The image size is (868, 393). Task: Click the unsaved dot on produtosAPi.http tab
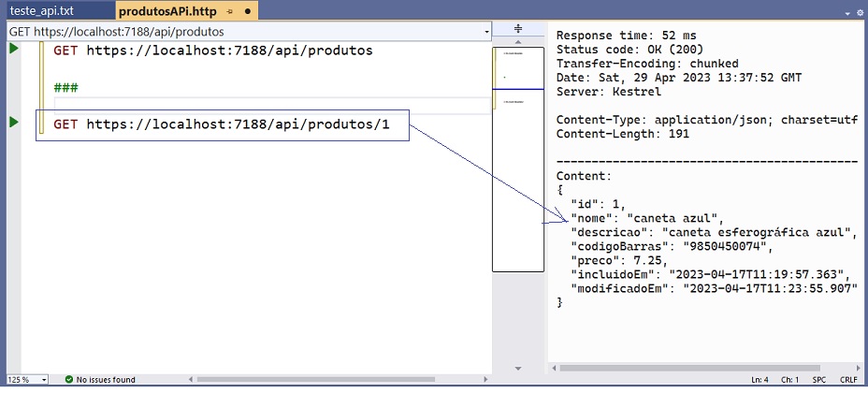coord(248,11)
